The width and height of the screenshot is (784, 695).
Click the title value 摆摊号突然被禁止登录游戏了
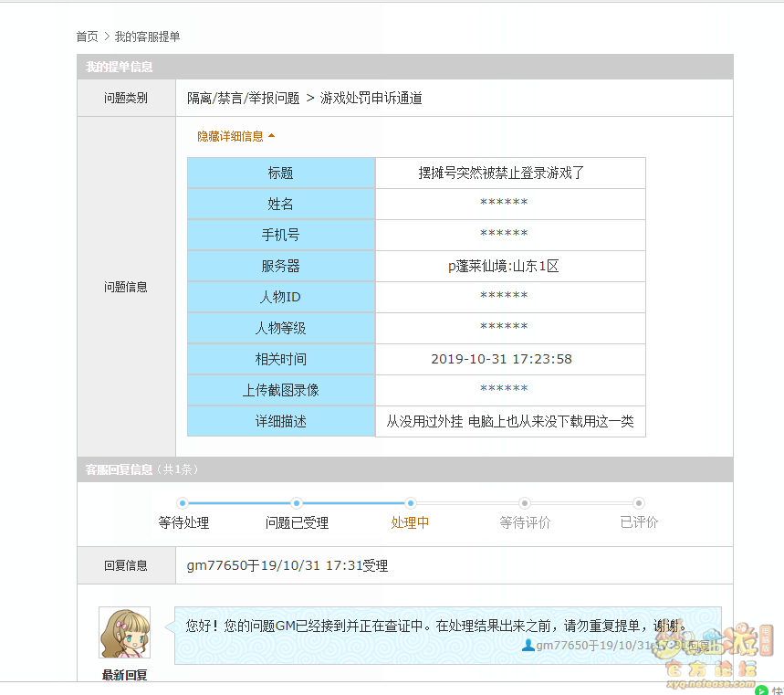[x=501, y=173]
